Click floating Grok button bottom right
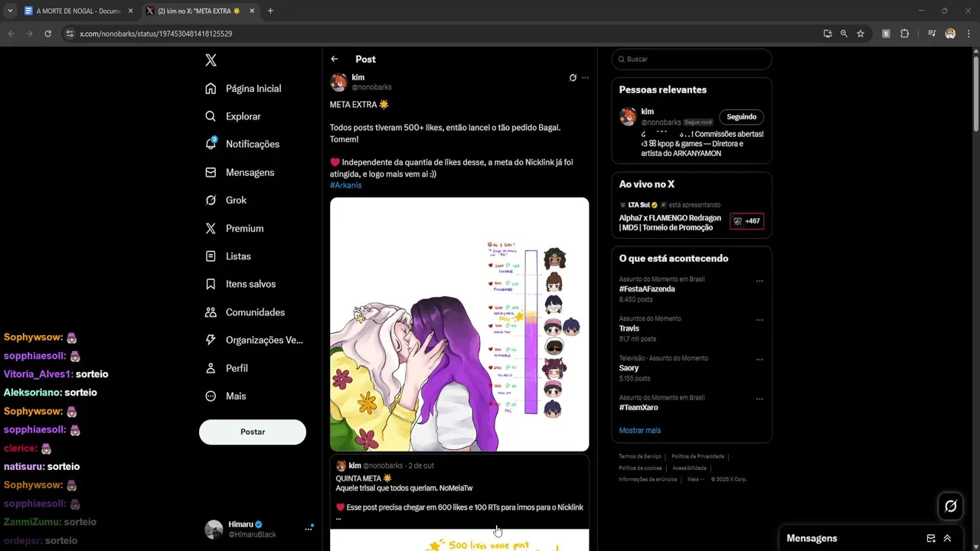 (951, 506)
